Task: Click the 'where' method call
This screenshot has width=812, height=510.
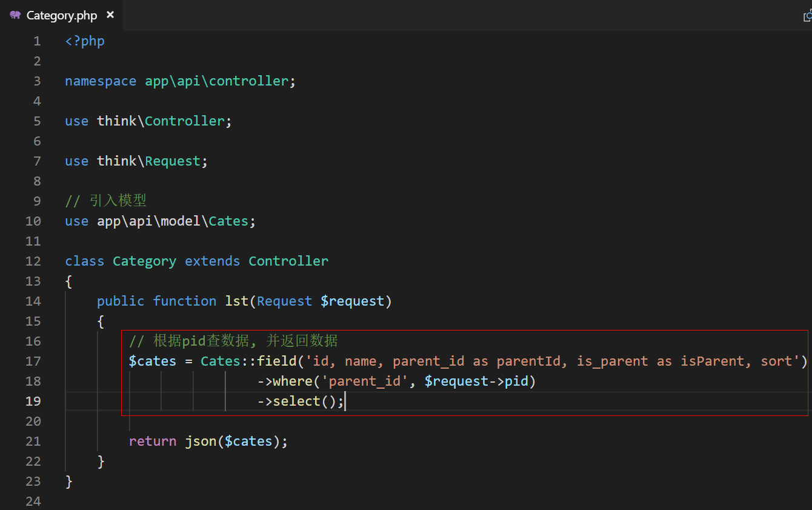Action: pyautogui.click(x=293, y=381)
